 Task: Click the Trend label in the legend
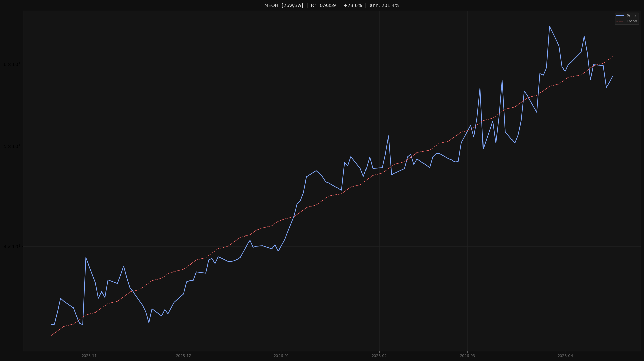(632, 21)
